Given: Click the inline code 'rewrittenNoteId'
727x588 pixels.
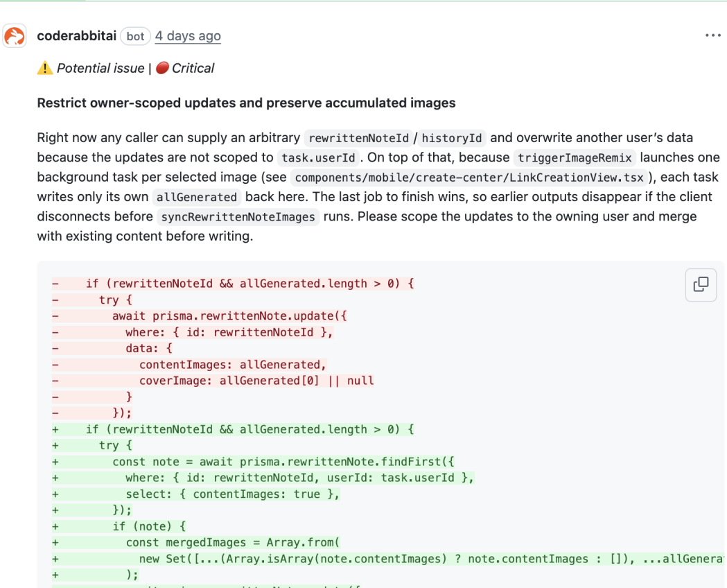Looking at the screenshot, I should (358, 138).
